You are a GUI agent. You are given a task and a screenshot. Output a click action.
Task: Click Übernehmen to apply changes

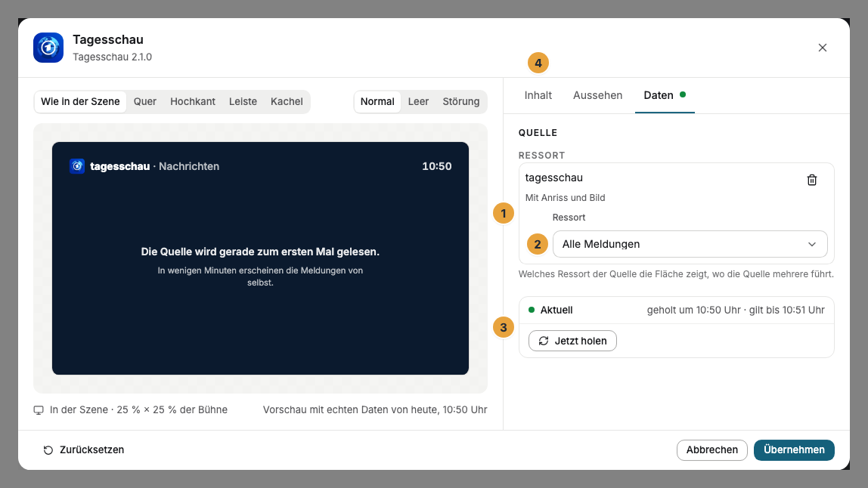coord(794,449)
